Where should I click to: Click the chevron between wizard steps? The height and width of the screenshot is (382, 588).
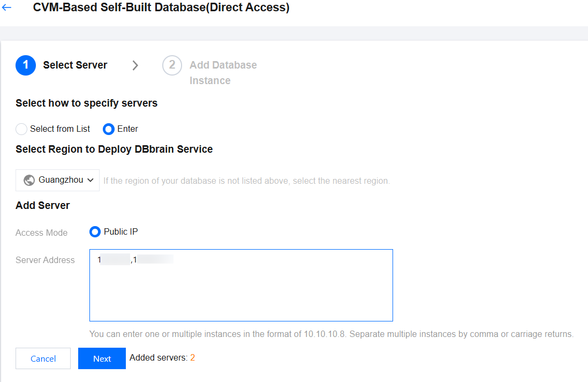click(135, 65)
